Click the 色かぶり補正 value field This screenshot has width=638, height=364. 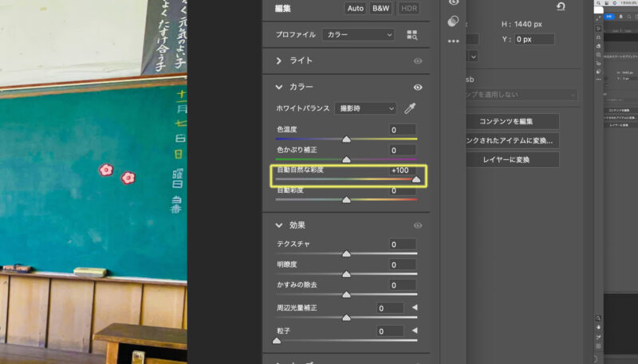coord(403,150)
